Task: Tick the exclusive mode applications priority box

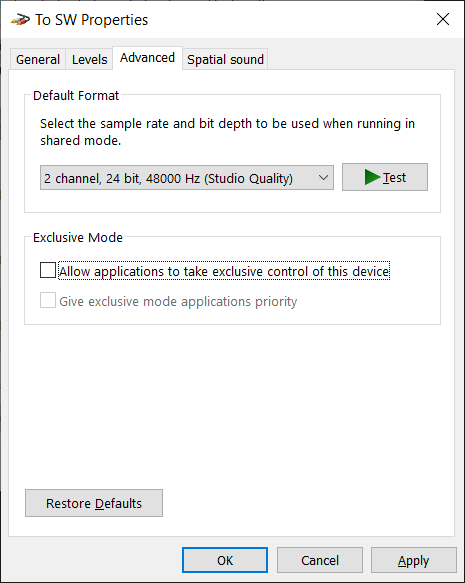Action: (x=48, y=300)
